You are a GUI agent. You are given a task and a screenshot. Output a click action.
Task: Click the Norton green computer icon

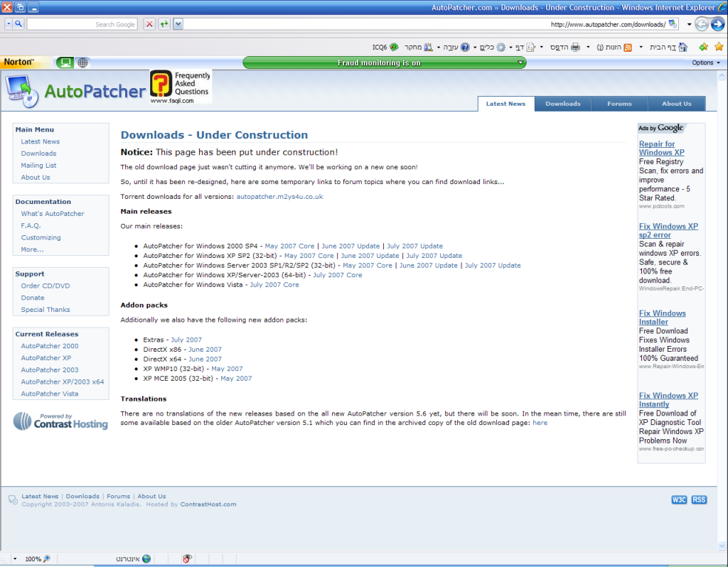click(65, 63)
